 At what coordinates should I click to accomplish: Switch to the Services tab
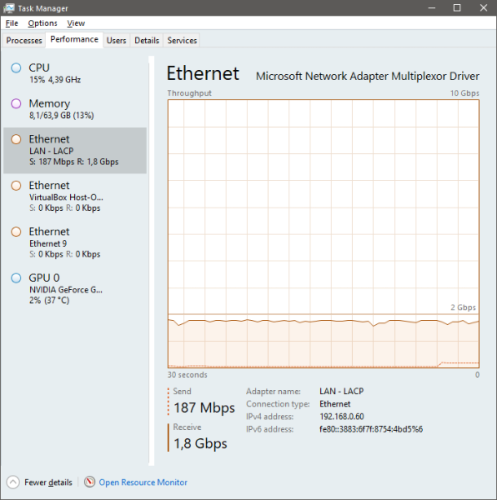(182, 40)
